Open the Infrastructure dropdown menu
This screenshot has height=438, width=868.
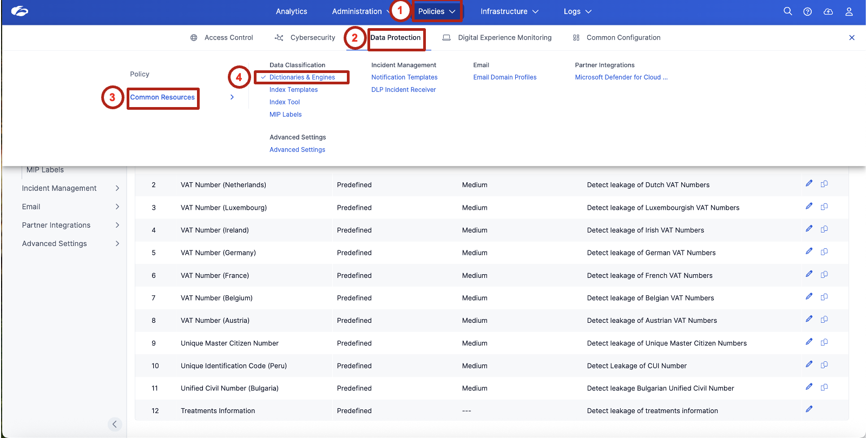click(x=509, y=11)
